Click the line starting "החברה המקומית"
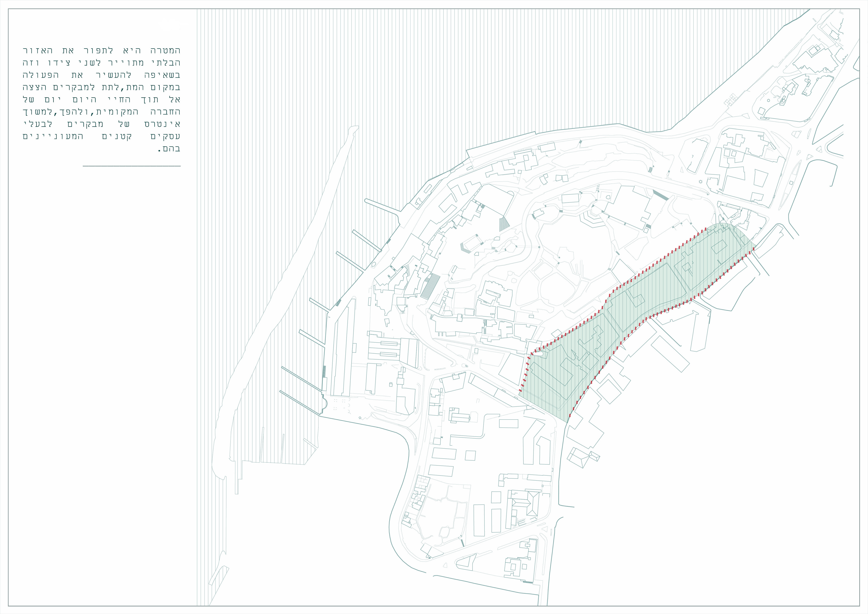The width and height of the screenshot is (868, 614). click(101, 111)
